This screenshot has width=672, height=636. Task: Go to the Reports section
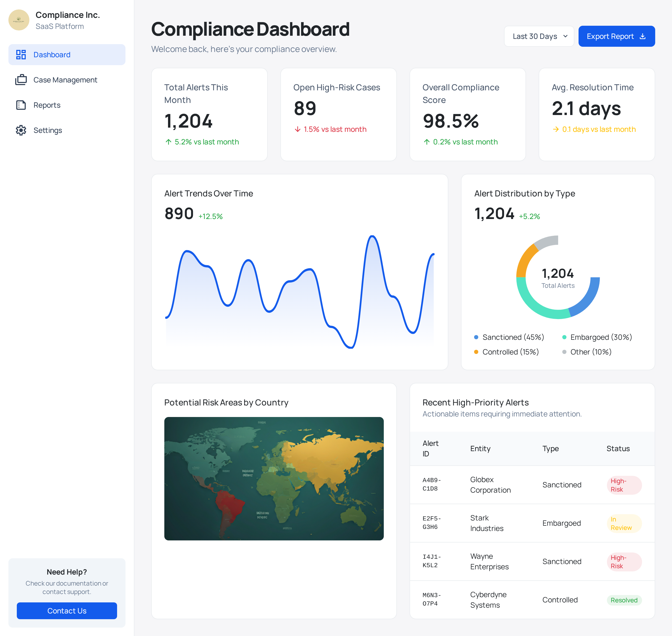tap(47, 105)
